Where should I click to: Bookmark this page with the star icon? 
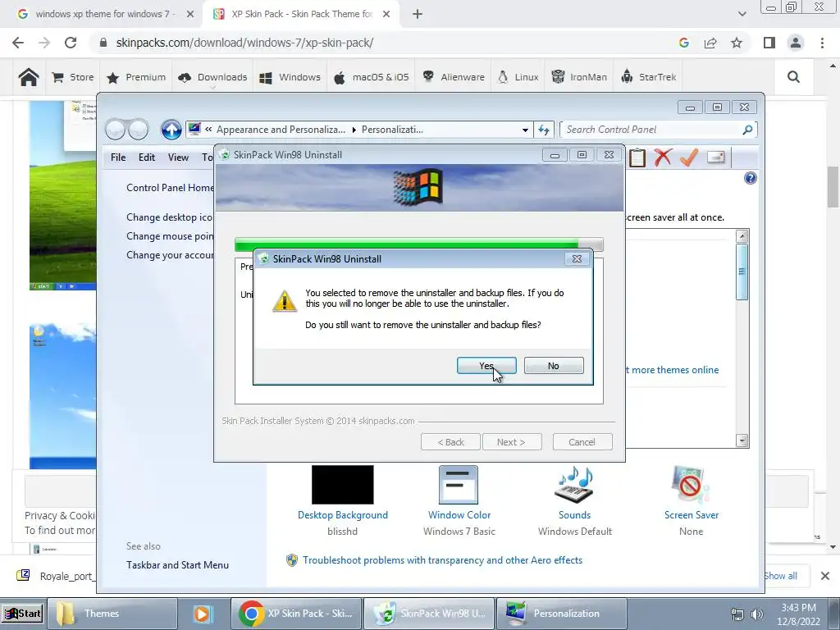737,43
